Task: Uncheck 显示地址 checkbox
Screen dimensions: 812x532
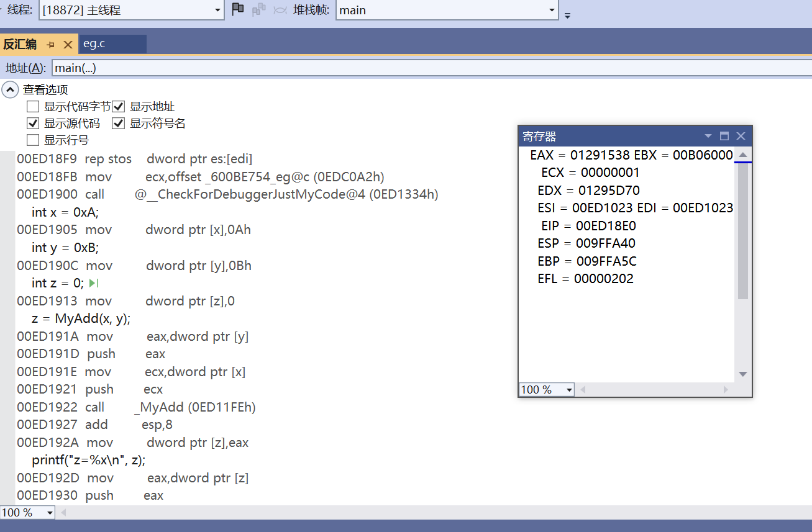Action: coord(118,107)
